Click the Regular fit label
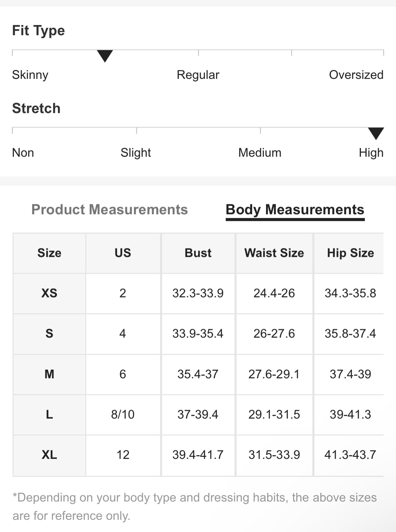The width and height of the screenshot is (396, 532). pos(198,75)
